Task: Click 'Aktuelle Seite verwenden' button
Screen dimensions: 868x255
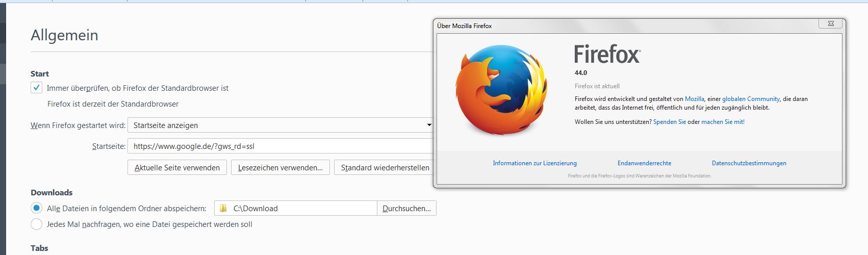Action: click(177, 168)
